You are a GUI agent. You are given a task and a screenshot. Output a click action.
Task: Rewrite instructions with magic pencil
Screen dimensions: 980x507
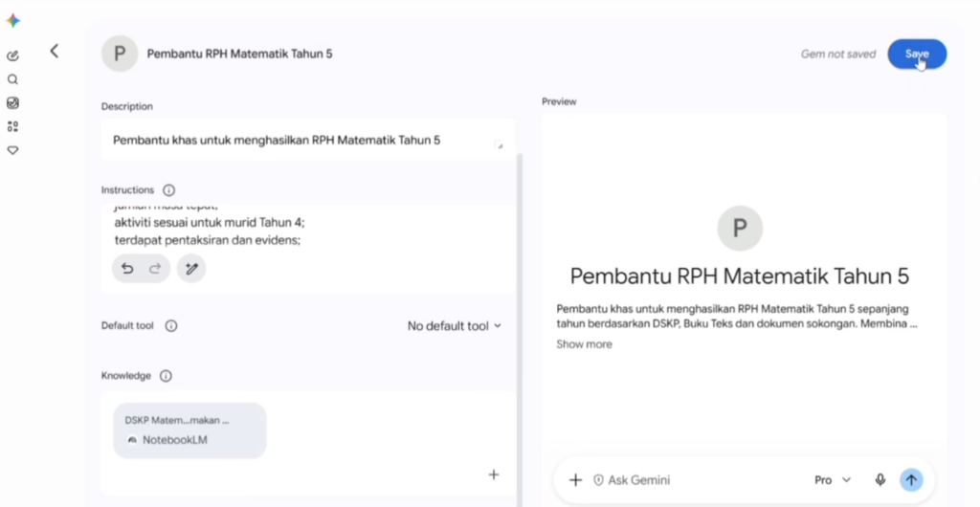click(x=191, y=269)
